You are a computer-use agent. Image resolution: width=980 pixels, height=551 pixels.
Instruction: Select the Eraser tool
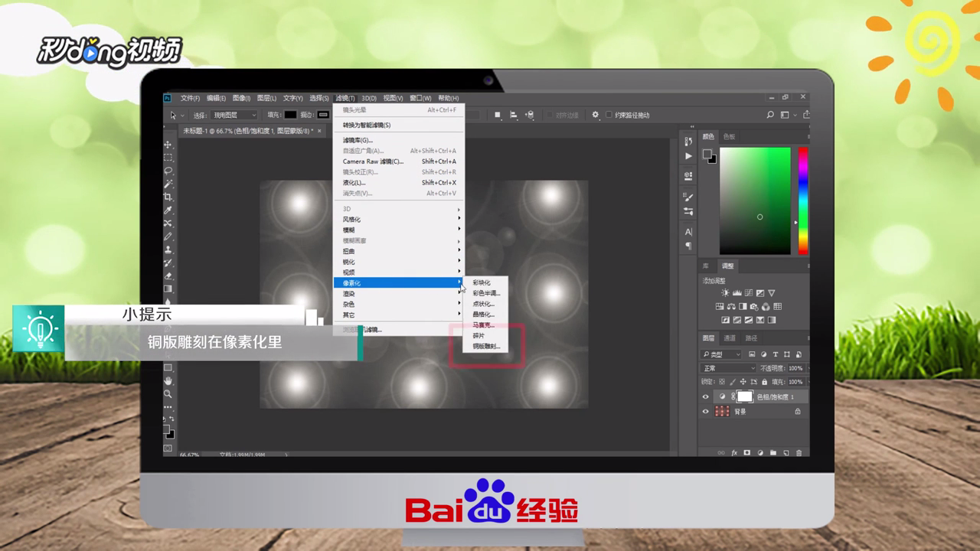click(x=168, y=276)
